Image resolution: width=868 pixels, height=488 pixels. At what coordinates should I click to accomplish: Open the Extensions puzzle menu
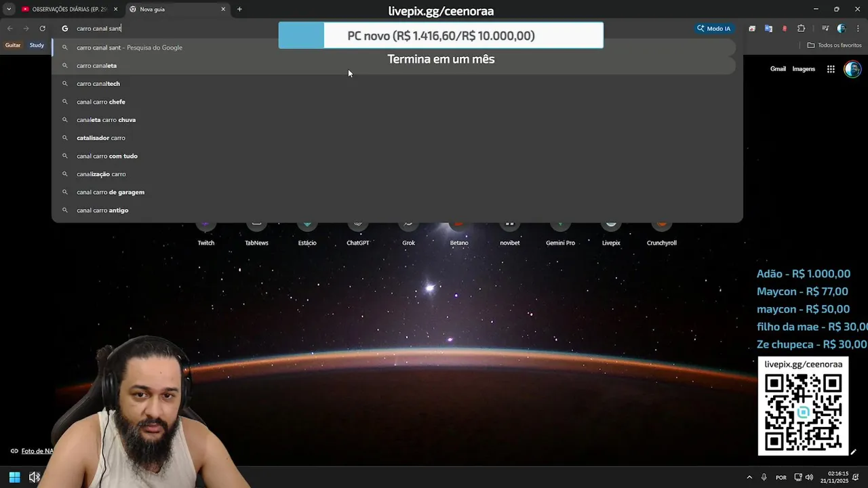[802, 28]
